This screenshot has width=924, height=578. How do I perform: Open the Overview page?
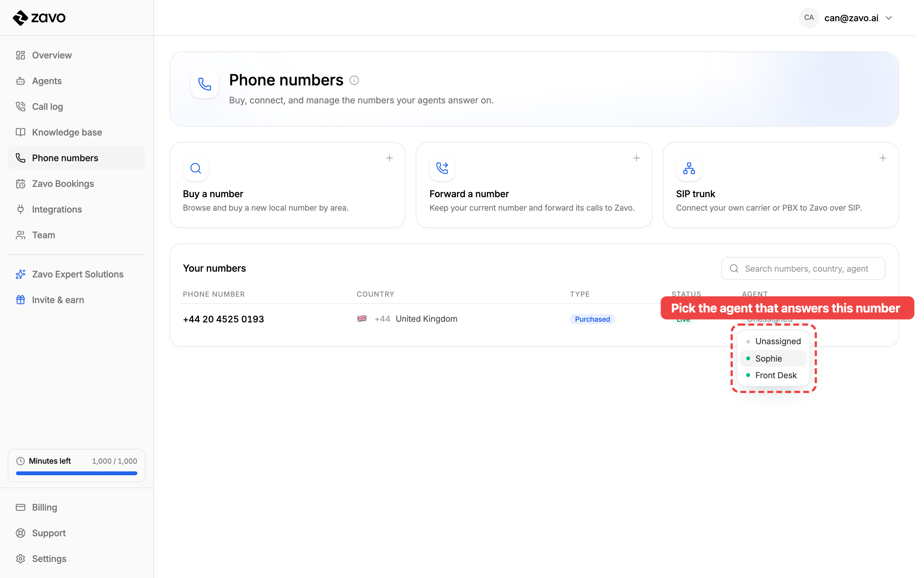[x=76, y=55]
